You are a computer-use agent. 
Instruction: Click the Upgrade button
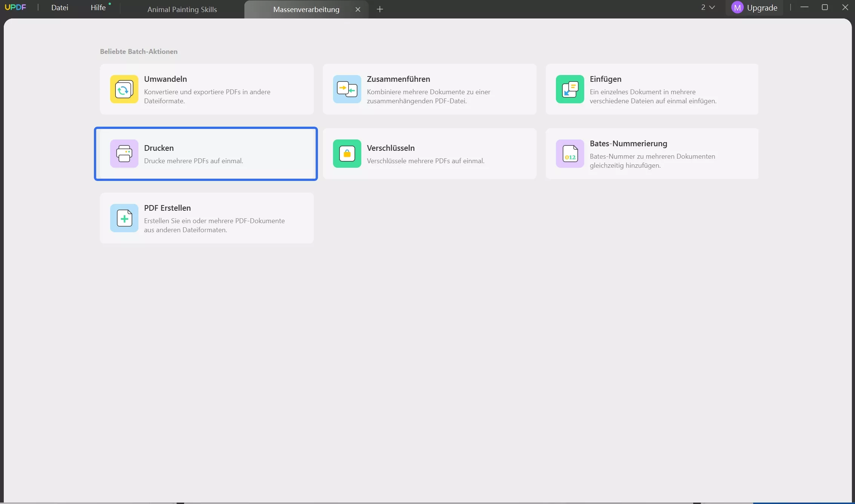point(762,8)
